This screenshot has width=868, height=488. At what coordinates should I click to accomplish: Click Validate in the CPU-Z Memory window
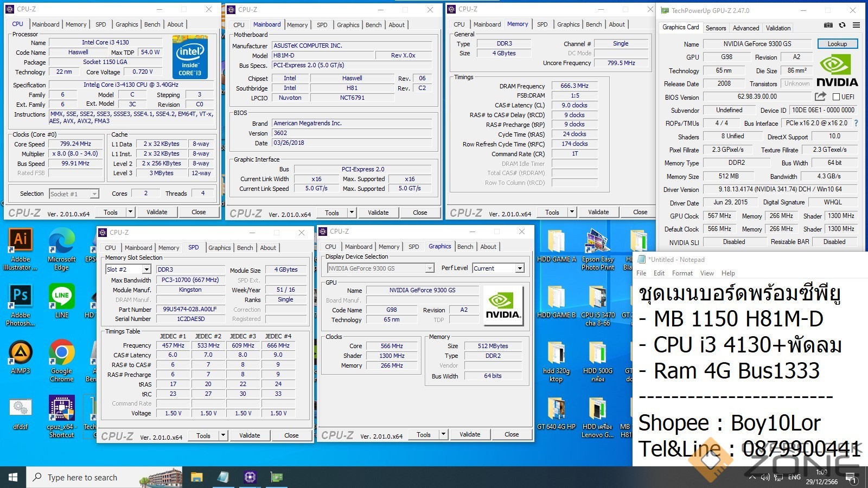click(598, 212)
